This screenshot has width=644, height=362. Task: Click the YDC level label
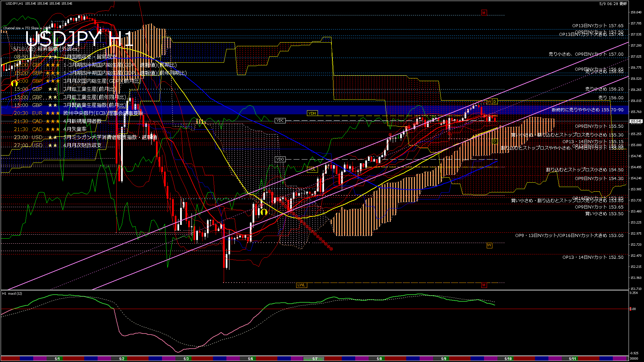click(x=280, y=120)
